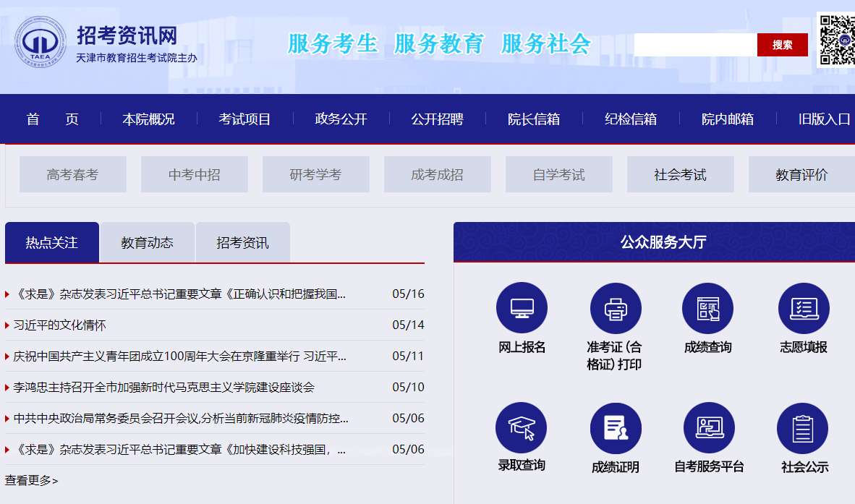The height and width of the screenshot is (504, 855).
Task: Open the 习近平的文化情怀 article link
Action: point(59,325)
